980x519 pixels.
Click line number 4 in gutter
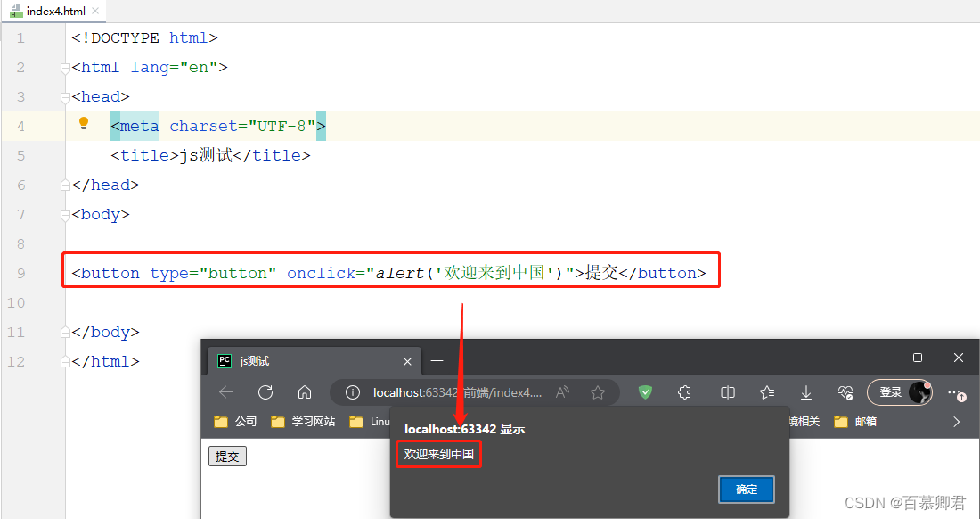(20, 127)
